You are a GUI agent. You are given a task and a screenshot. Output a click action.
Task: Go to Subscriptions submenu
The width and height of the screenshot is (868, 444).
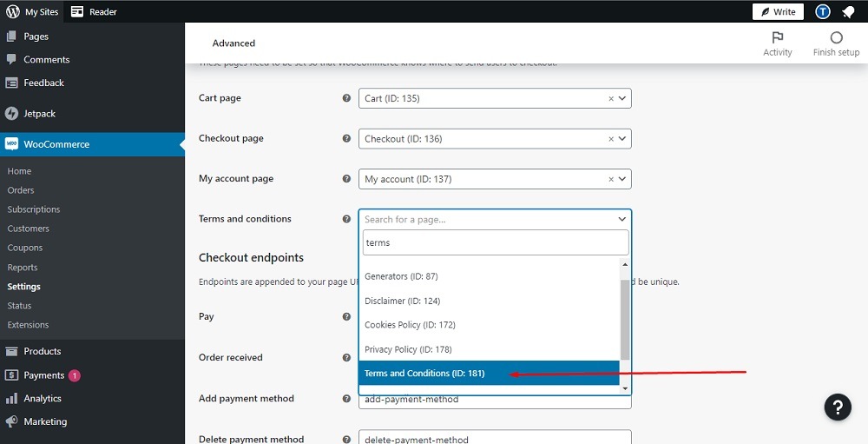point(33,209)
